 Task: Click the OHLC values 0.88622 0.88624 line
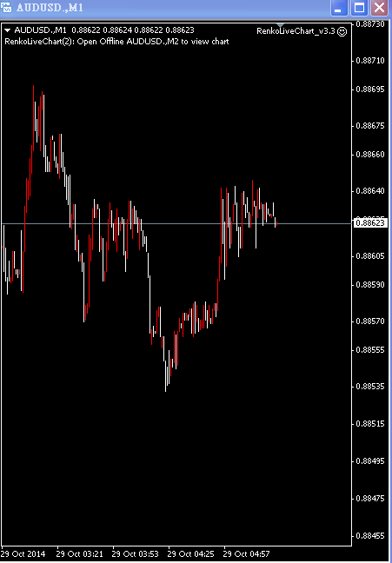(133, 30)
